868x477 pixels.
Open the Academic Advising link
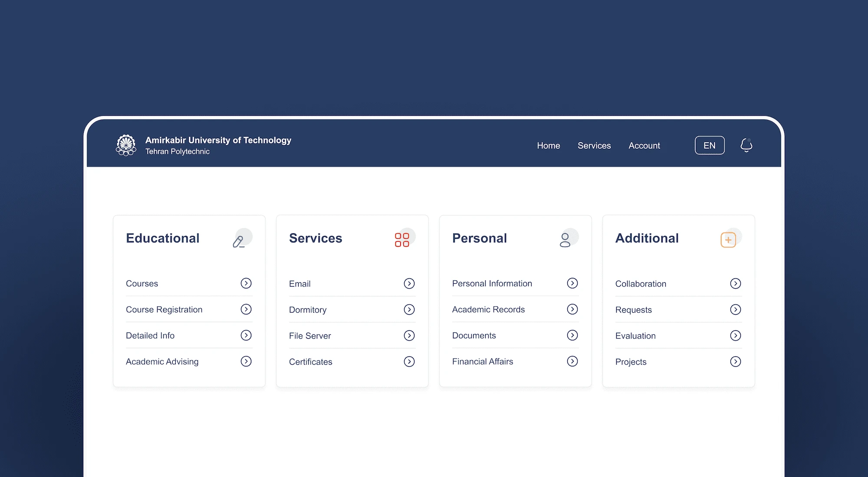(162, 362)
